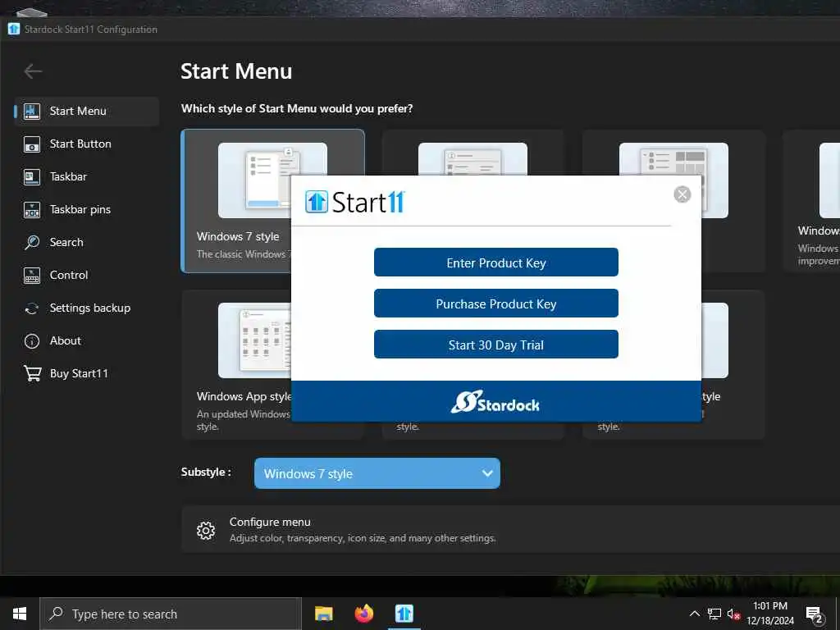The image size is (840, 630).
Task: Show hidden system tray icons
Action: pyautogui.click(x=694, y=614)
